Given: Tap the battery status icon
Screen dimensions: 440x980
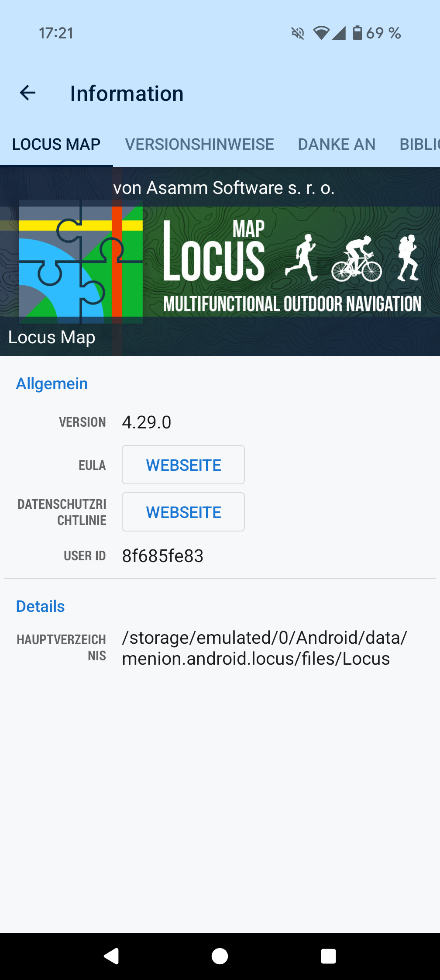Looking at the screenshot, I should (x=357, y=33).
